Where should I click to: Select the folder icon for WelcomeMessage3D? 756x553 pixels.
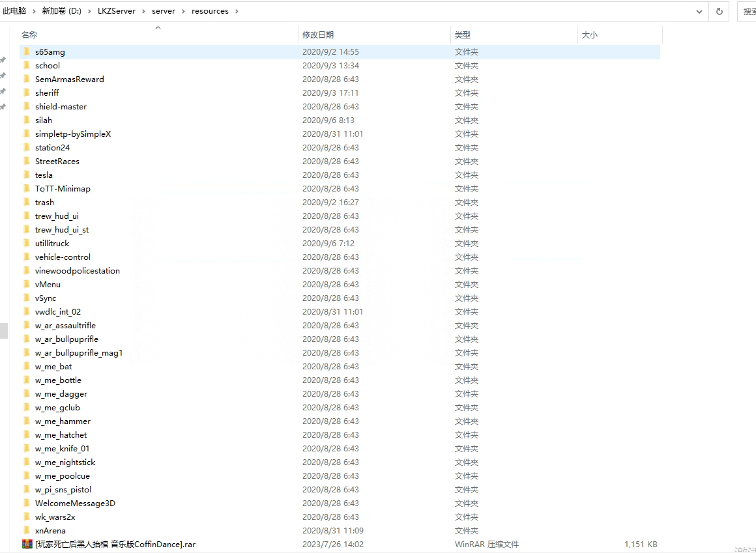tap(27, 503)
